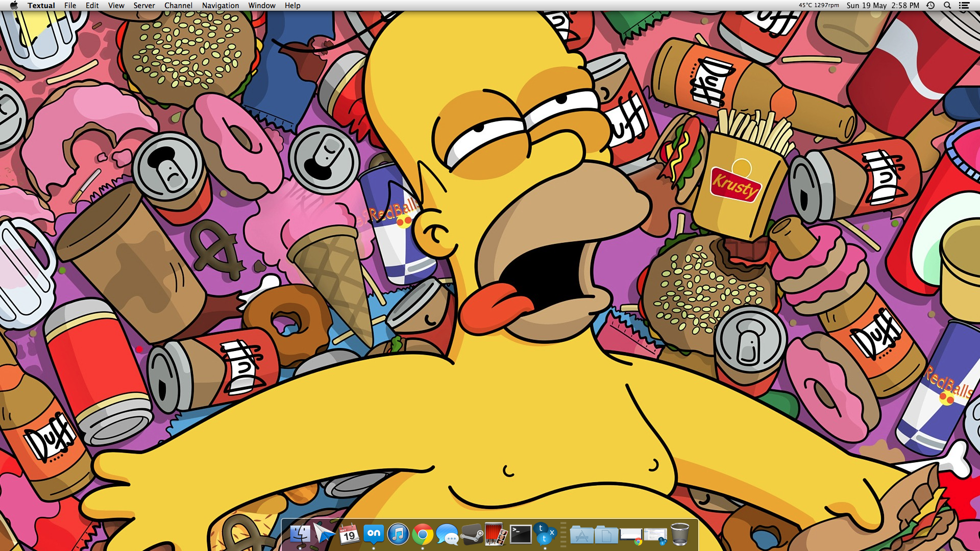Click the Time Machine menu bar icon
This screenshot has height=551, width=980.
pos(931,6)
